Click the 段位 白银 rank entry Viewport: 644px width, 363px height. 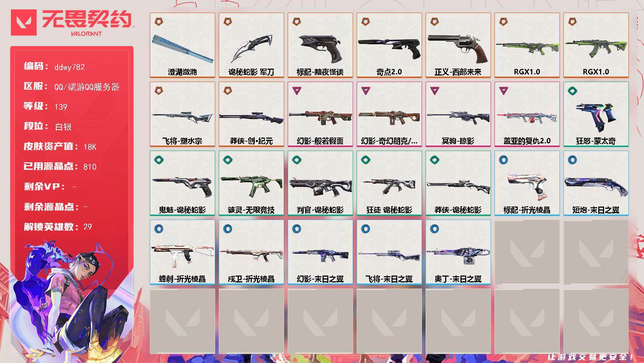(x=48, y=126)
